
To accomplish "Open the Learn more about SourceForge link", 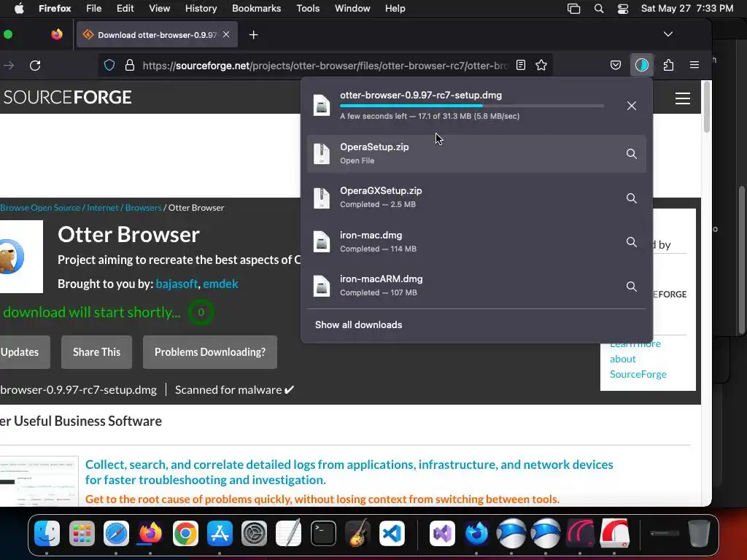I will [x=638, y=359].
